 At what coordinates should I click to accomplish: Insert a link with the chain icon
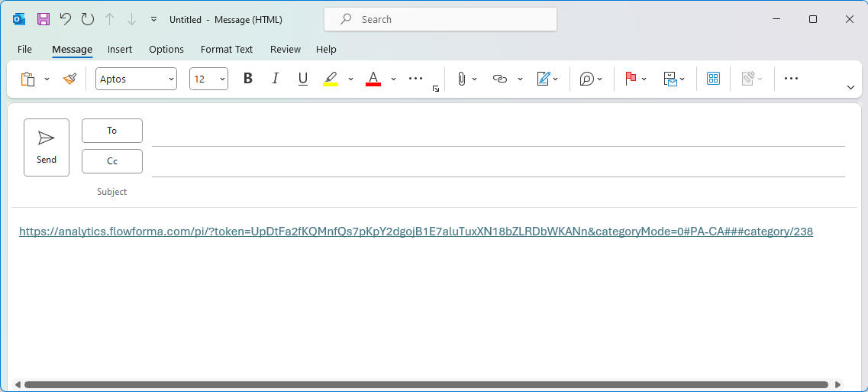click(x=500, y=79)
